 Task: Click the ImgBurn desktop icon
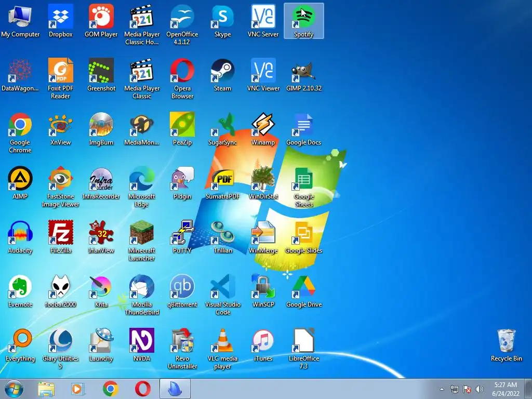click(x=101, y=129)
